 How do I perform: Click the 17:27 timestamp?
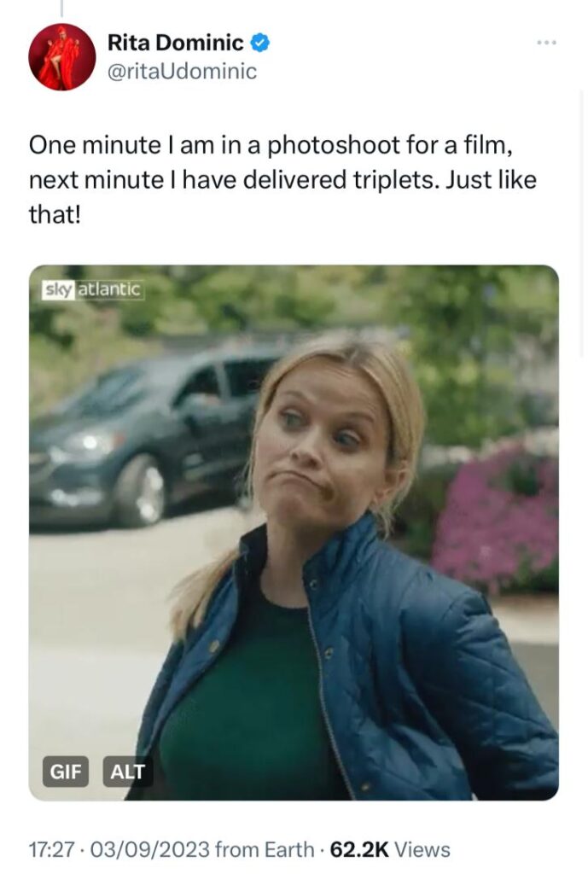[51, 849]
